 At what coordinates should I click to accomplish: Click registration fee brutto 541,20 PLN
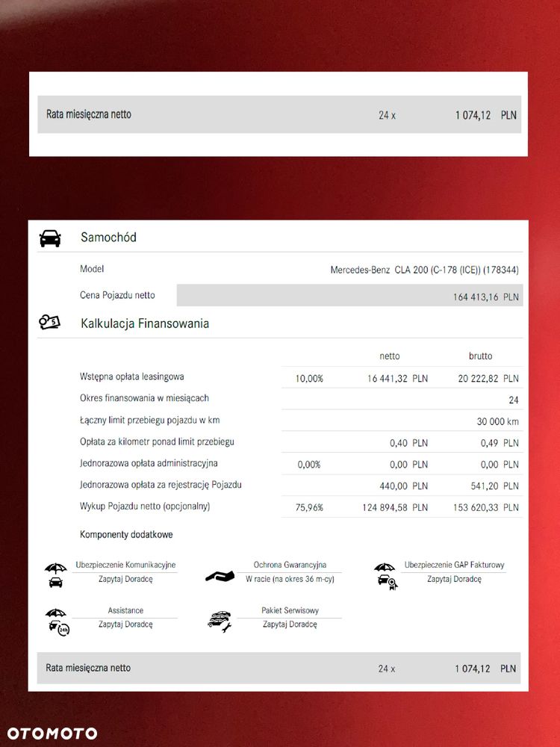pos(495,486)
